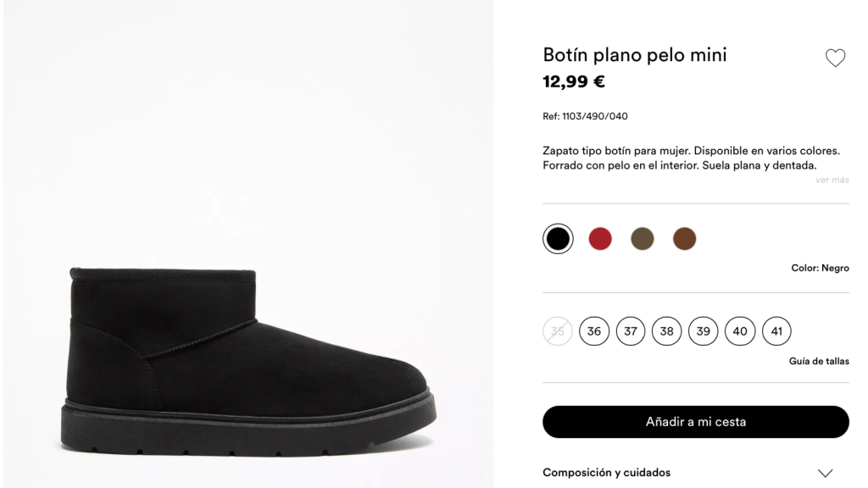The height and width of the screenshot is (488, 868).
Task: Select the black color swatch
Action: (x=558, y=238)
